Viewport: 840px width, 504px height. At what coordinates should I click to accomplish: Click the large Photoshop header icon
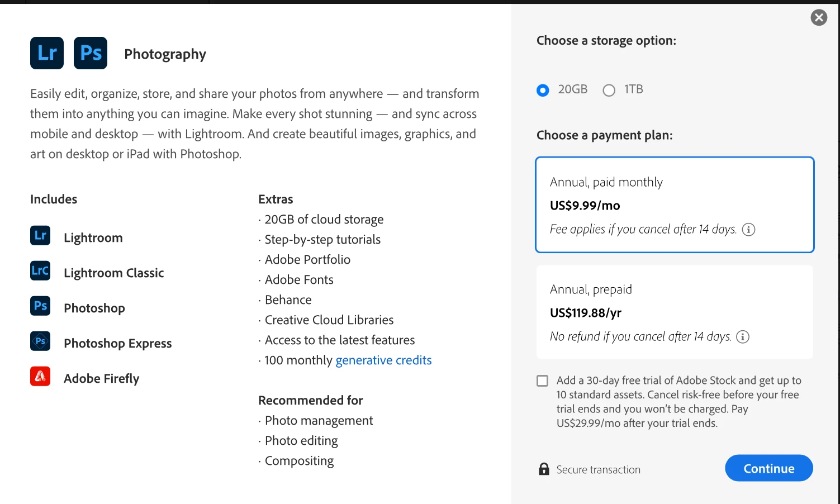click(x=91, y=53)
